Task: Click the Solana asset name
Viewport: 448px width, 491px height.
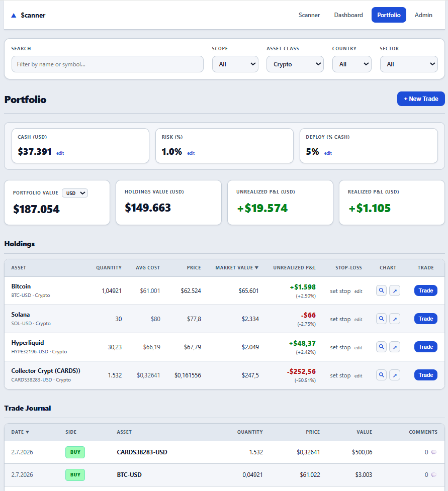Action: [21, 315]
